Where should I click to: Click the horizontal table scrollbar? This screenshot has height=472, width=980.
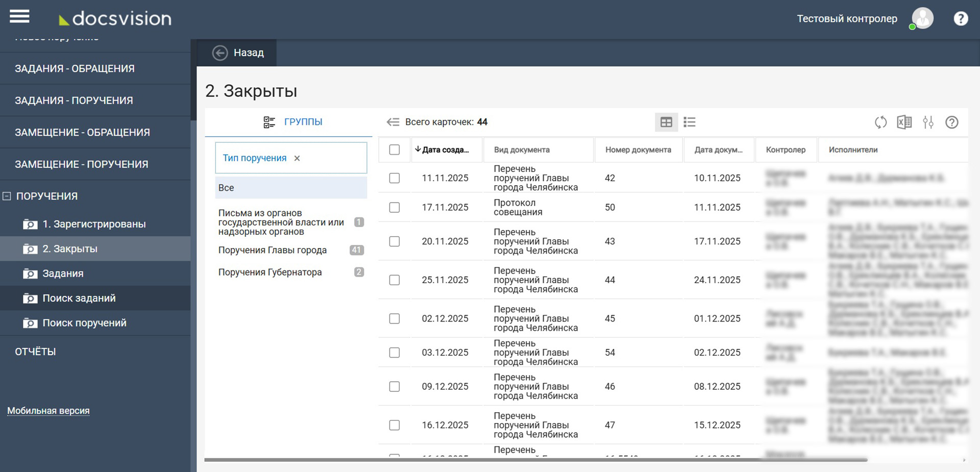536,460
